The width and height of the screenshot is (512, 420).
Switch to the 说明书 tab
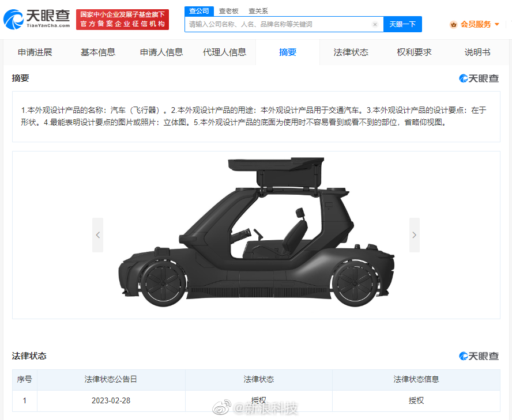pyautogui.click(x=477, y=52)
